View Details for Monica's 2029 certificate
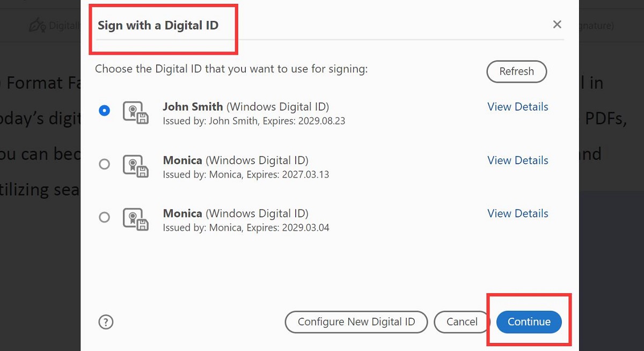644x351 pixels. coord(517,213)
